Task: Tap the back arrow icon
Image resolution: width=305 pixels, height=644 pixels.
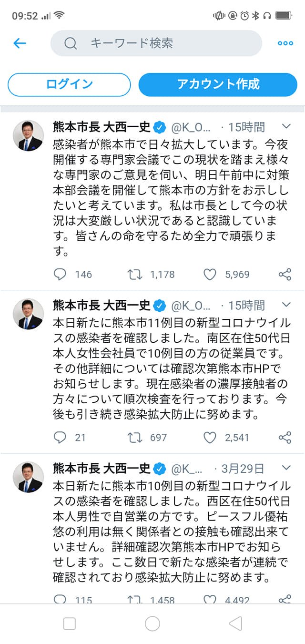Action: click(20, 43)
